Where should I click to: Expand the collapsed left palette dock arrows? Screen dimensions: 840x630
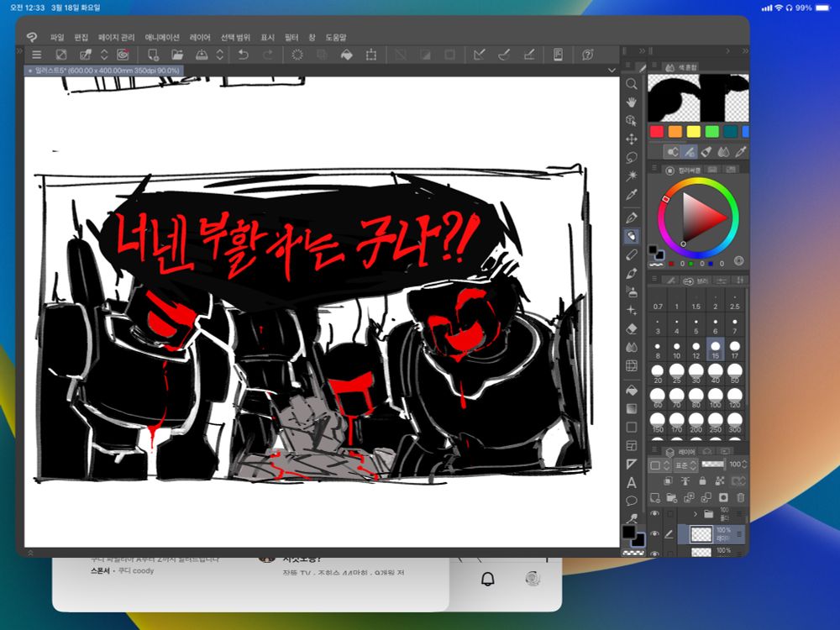[20, 51]
